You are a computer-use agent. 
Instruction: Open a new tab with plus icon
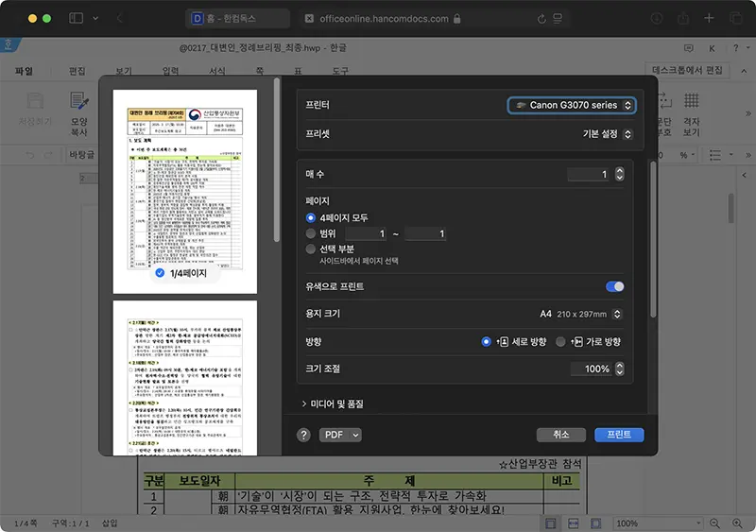709,18
